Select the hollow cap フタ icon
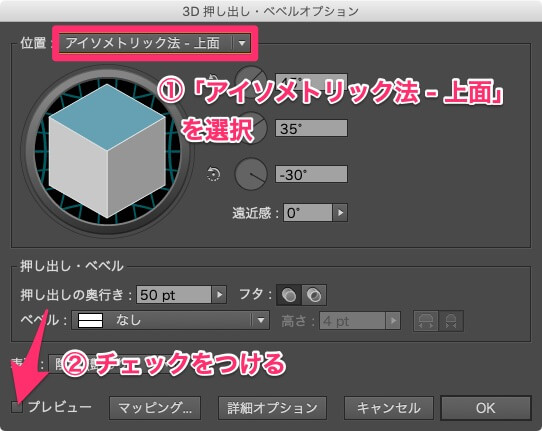 (x=314, y=295)
